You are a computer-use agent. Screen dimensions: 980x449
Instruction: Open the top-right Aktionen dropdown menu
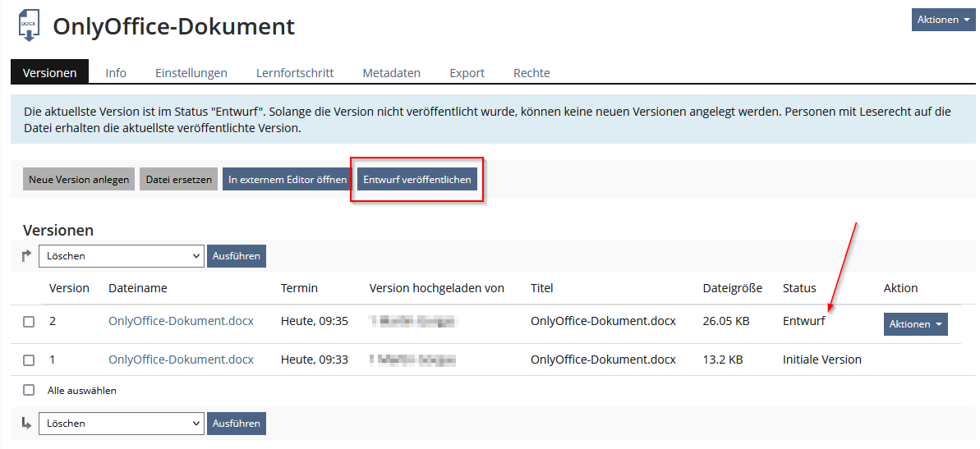(x=943, y=20)
